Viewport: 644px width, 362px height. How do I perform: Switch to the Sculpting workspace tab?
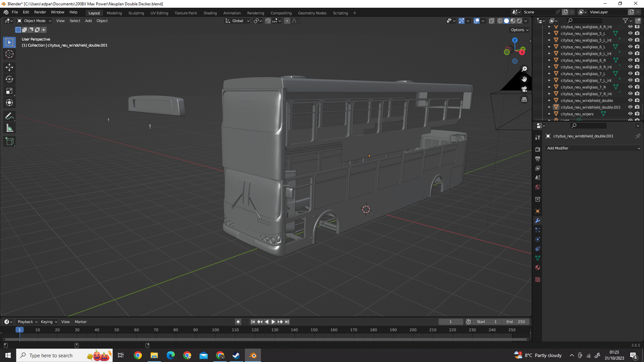[136, 13]
